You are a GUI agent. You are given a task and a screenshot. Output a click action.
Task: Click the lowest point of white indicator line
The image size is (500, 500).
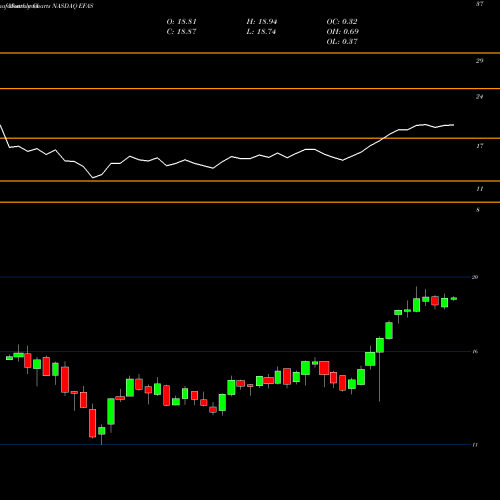pyautogui.click(x=93, y=178)
